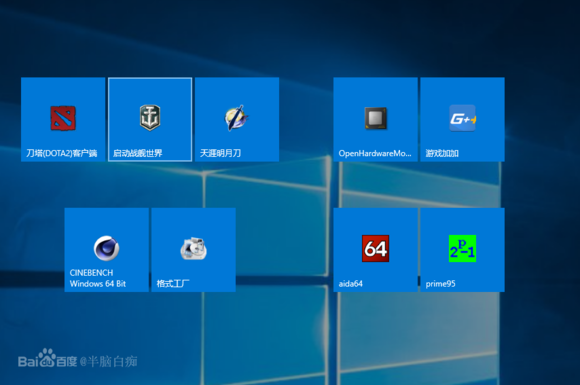Screen dimensions: 580x385
Task: Click the red aida64 icon
Action: click(x=375, y=249)
